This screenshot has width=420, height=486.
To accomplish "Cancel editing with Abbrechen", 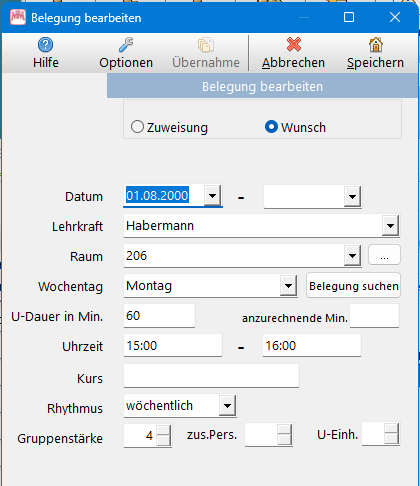I will [293, 53].
